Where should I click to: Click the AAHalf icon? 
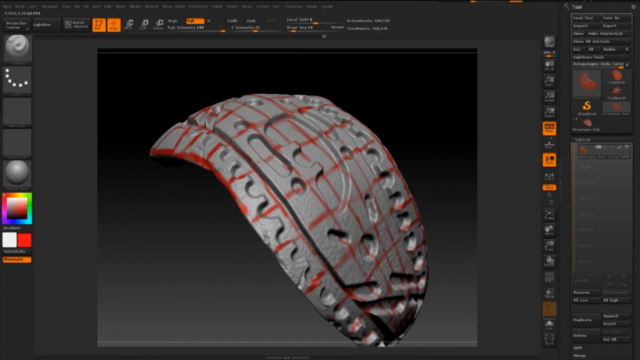point(549,112)
